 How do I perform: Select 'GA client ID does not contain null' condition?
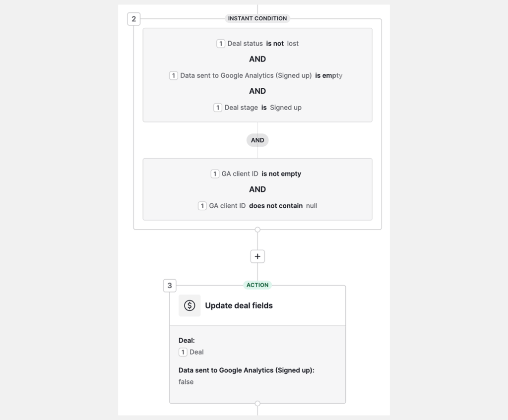(263, 206)
